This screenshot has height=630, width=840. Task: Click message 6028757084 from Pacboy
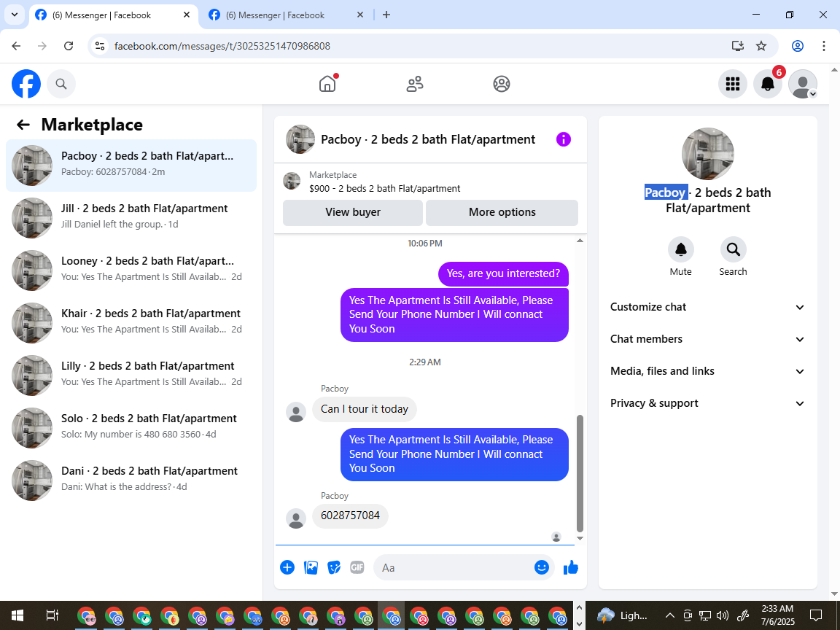point(350,516)
